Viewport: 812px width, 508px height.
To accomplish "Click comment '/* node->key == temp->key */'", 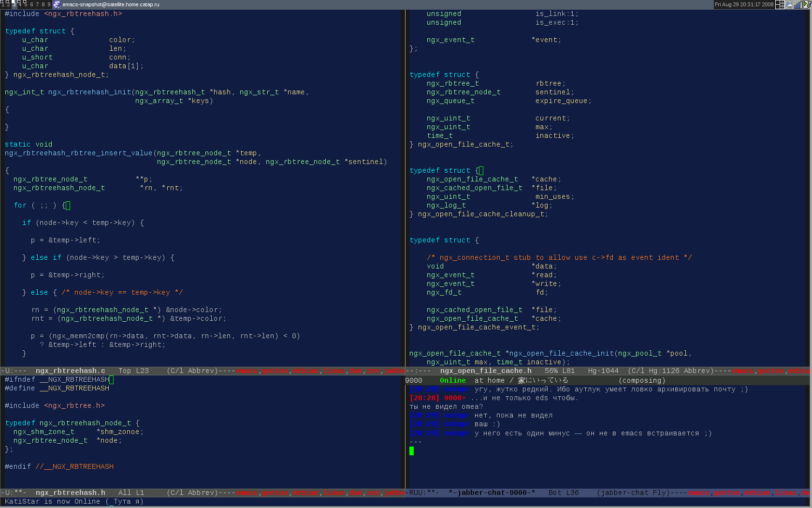I will click(x=122, y=293).
